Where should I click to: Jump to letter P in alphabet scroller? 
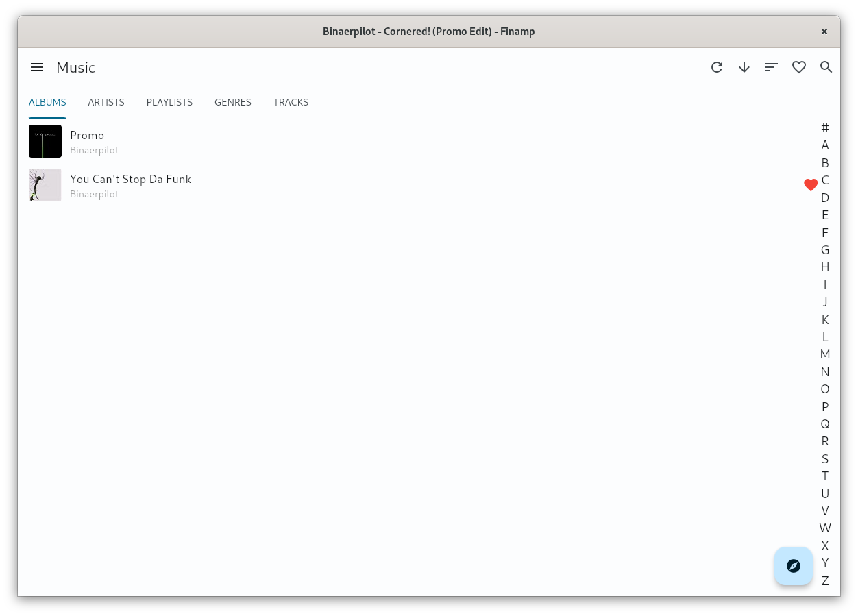tap(825, 406)
